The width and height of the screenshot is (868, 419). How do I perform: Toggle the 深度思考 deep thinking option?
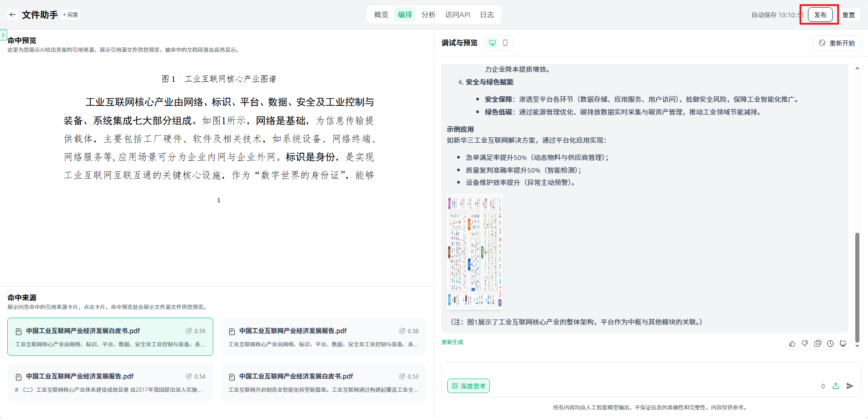pos(469,386)
